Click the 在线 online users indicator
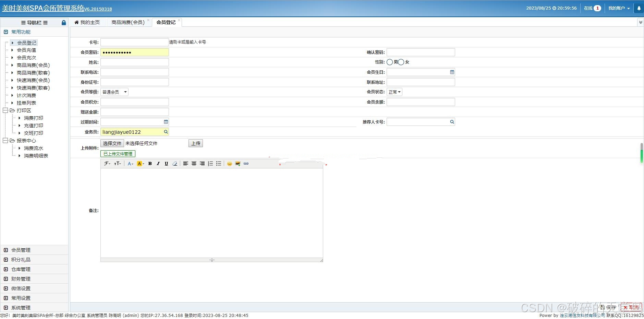 [592, 8]
